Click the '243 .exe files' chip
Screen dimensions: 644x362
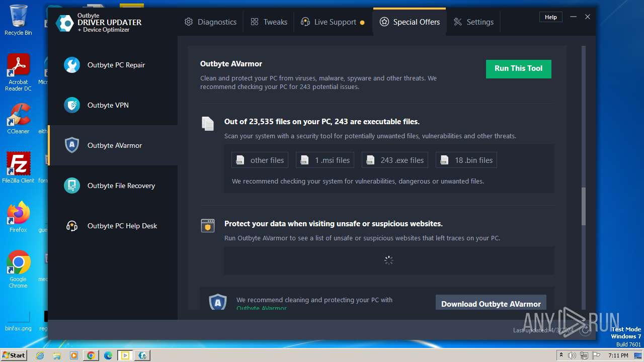(x=395, y=160)
